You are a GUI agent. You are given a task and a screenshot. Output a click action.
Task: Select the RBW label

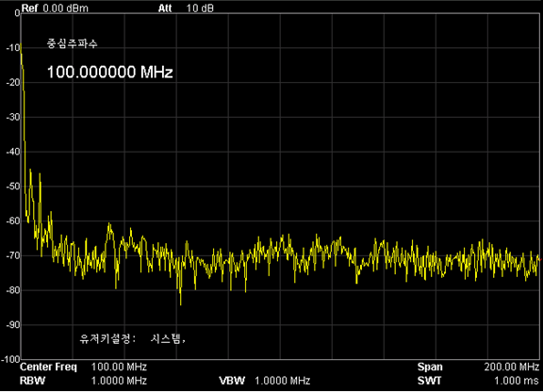[x=33, y=381]
